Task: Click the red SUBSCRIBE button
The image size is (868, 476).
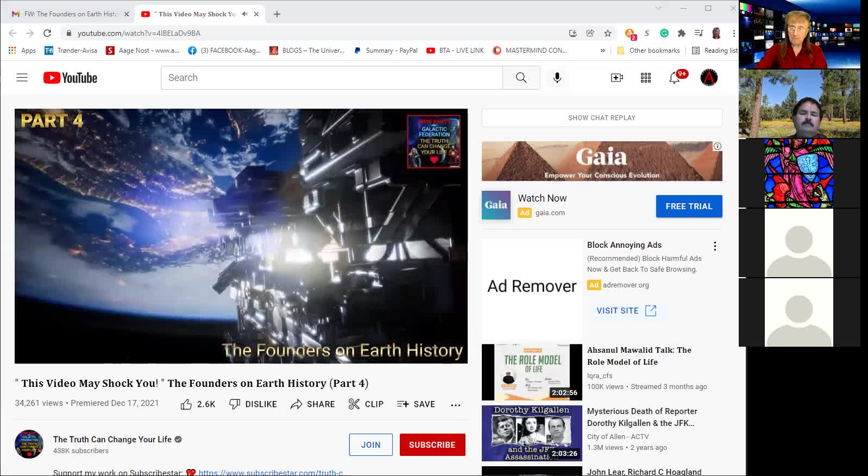Action: 432,444
